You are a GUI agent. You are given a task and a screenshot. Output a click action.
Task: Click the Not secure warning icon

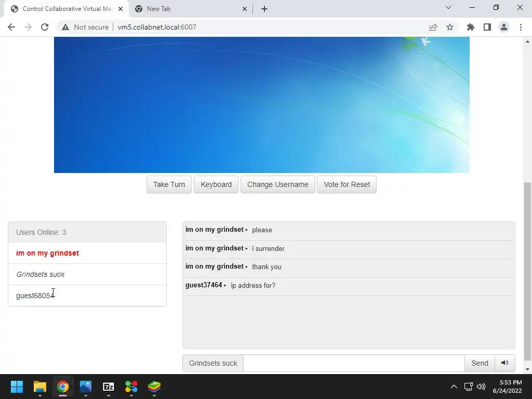point(65,27)
